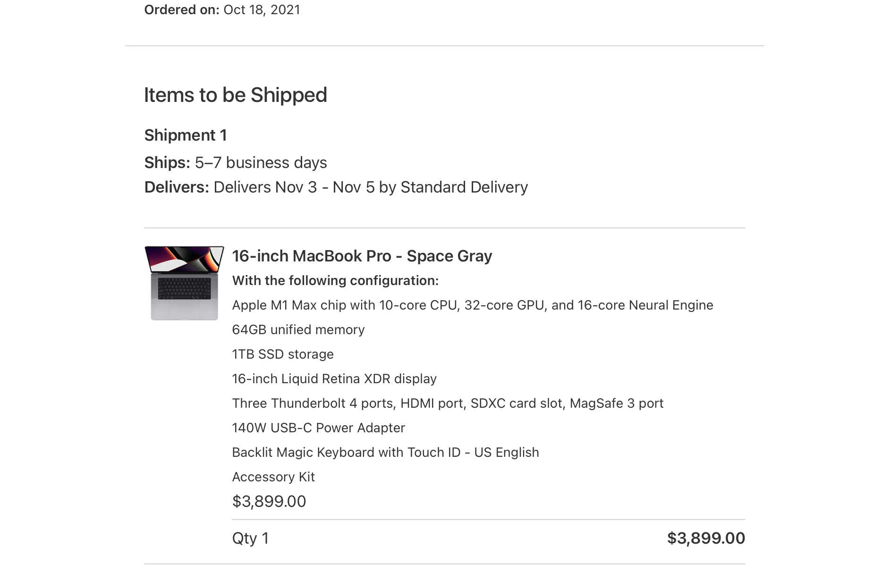Click the unit price below Accessory Kit
Image resolution: width=890 pixels, height=588 pixels.
(269, 501)
